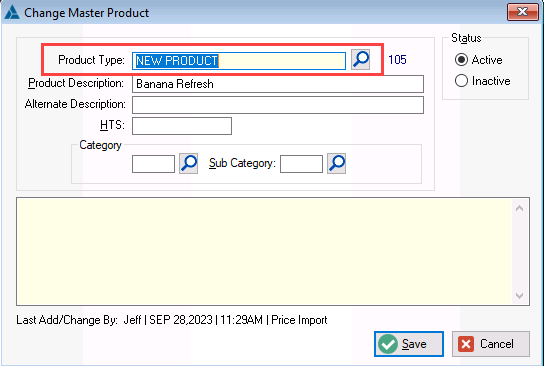Select the Inactive status radio button
Viewport: 544px width, 366px height.
[x=461, y=81]
